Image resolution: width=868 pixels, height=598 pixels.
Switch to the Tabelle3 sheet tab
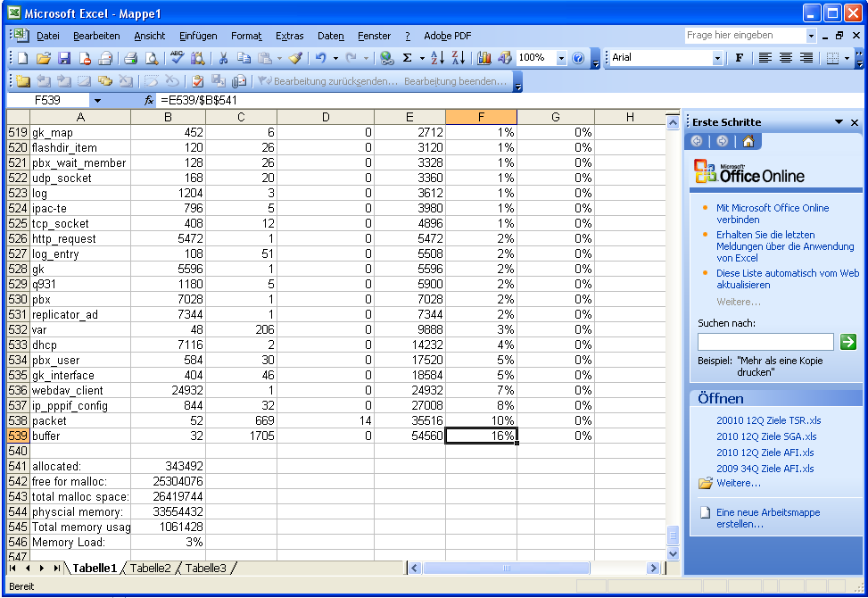[206, 568]
